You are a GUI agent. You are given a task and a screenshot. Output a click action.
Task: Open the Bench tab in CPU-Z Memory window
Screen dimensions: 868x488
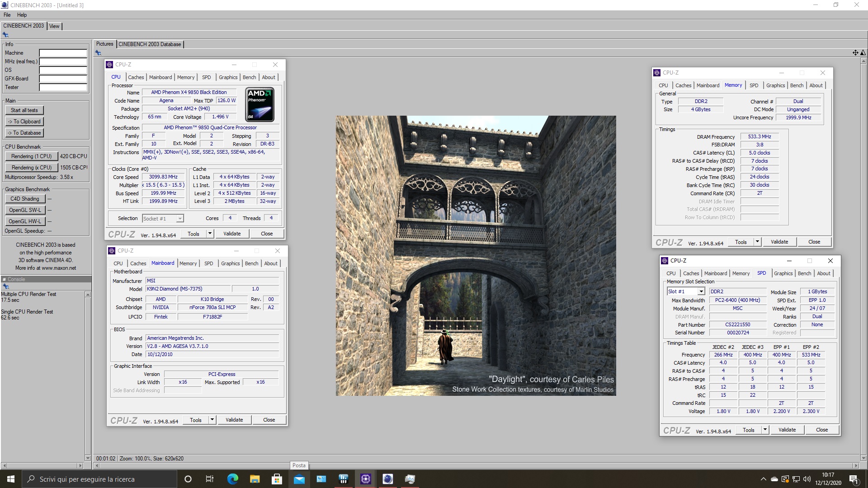[x=797, y=85]
